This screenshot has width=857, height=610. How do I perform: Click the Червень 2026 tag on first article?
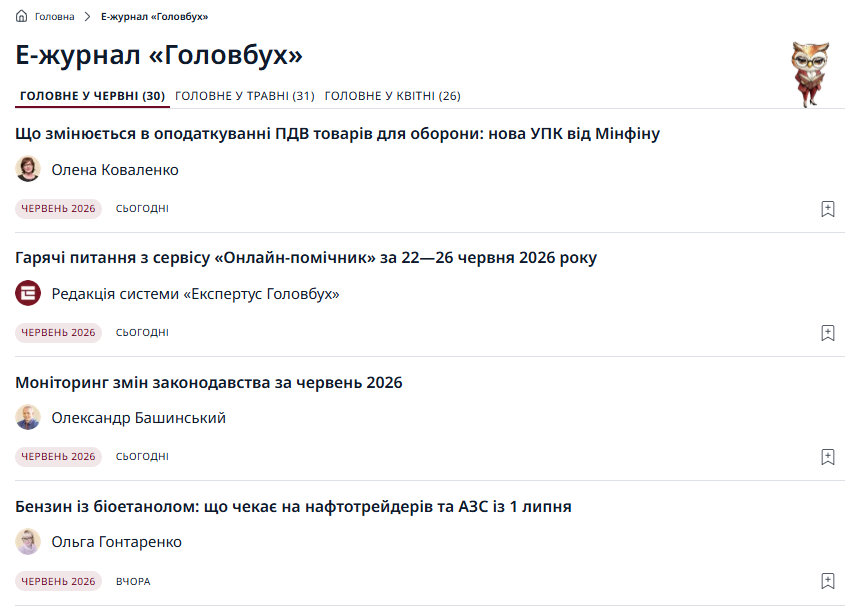(58, 209)
